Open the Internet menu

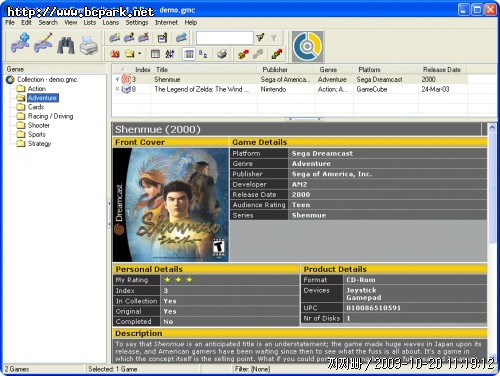click(x=166, y=22)
